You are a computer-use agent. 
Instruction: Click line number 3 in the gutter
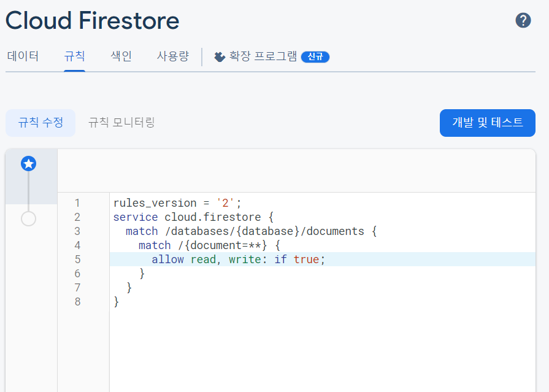click(x=77, y=231)
